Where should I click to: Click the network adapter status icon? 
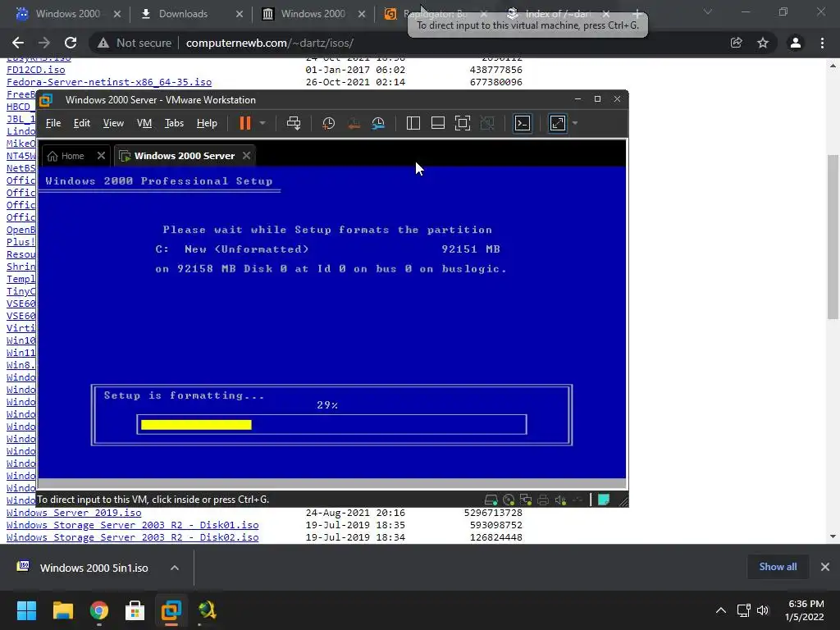point(526,500)
